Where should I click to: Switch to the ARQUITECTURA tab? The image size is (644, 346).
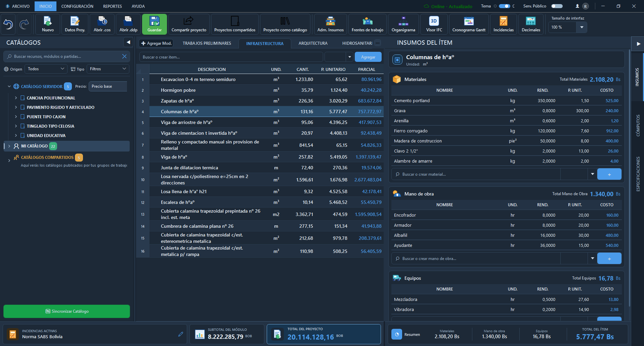(x=313, y=43)
